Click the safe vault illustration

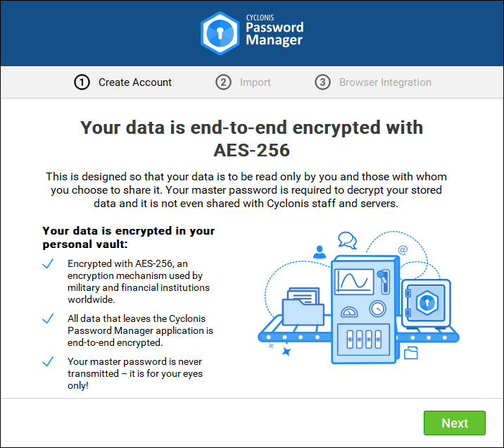pyautogui.click(x=425, y=303)
